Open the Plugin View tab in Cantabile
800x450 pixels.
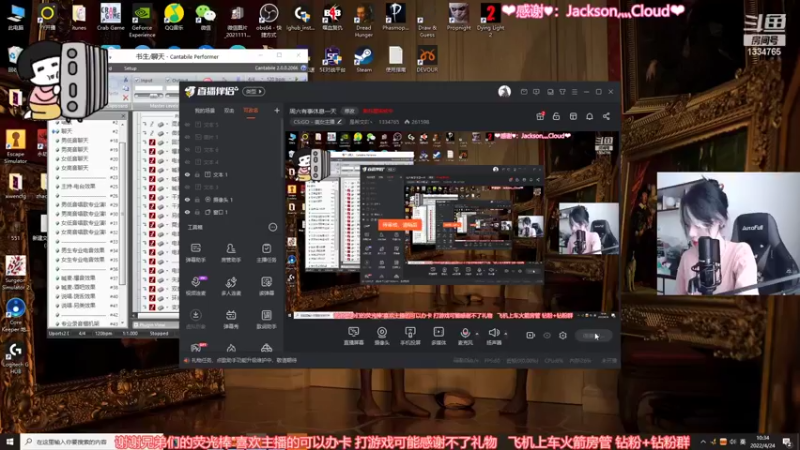click(x=151, y=324)
